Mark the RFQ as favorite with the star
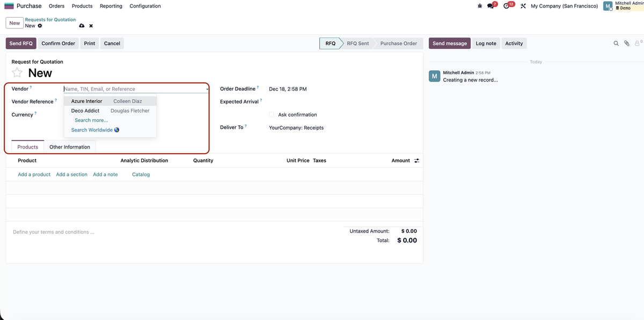The height and width of the screenshot is (320, 644). [x=16, y=72]
